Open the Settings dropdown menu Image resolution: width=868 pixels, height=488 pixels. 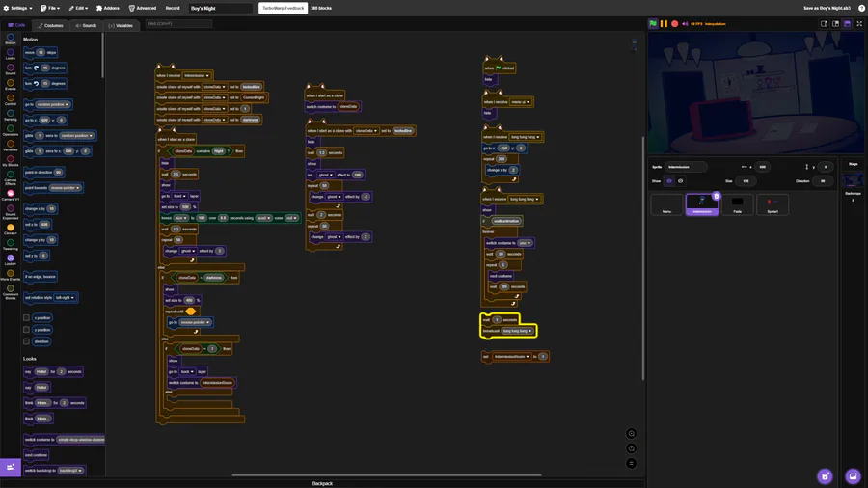(x=17, y=8)
